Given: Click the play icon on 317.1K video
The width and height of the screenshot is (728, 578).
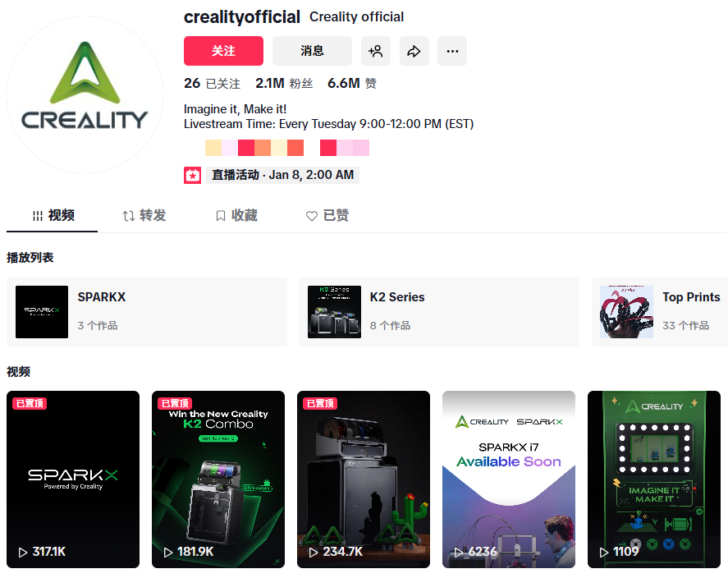Looking at the screenshot, I should (x=23, y=552).
